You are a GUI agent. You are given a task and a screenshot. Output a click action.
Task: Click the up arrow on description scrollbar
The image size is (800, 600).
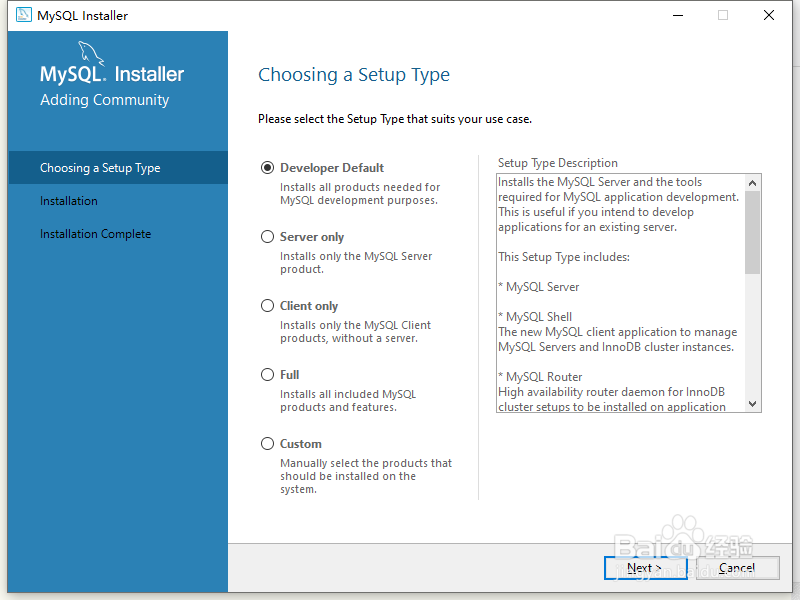tap(753, 182)
